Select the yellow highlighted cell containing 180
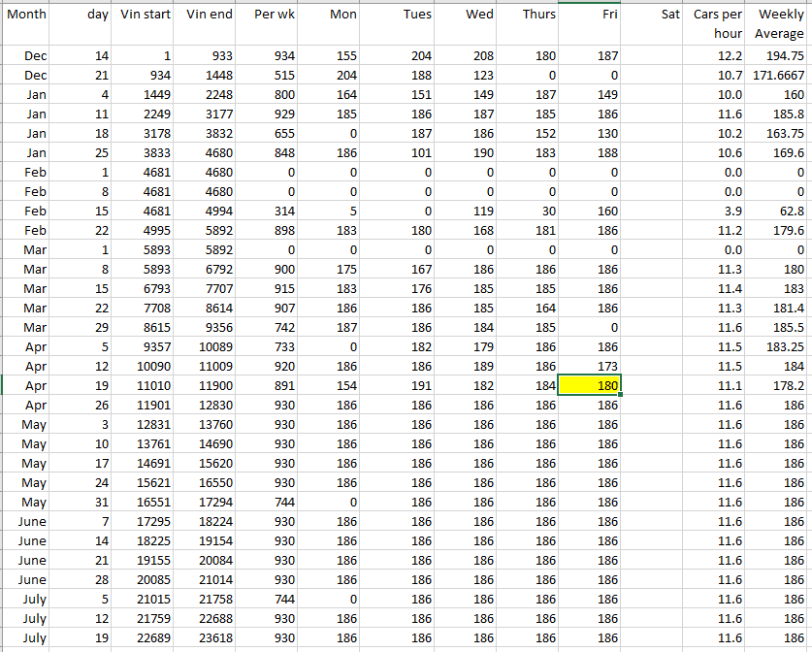The width and height of the screenshot is (812, 652). tap(589, 385)
